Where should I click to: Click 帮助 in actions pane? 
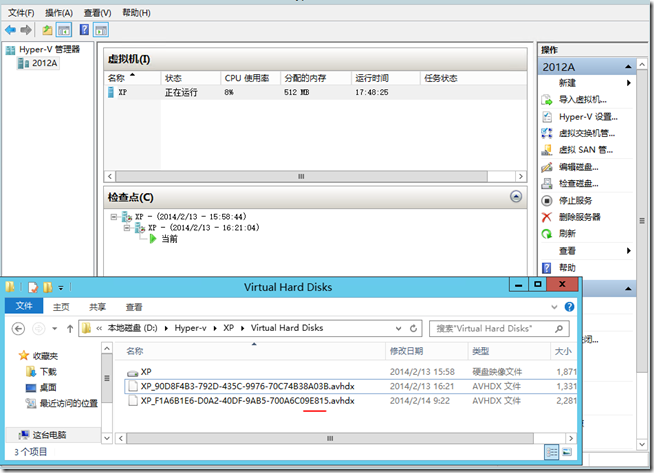[567, 268]
